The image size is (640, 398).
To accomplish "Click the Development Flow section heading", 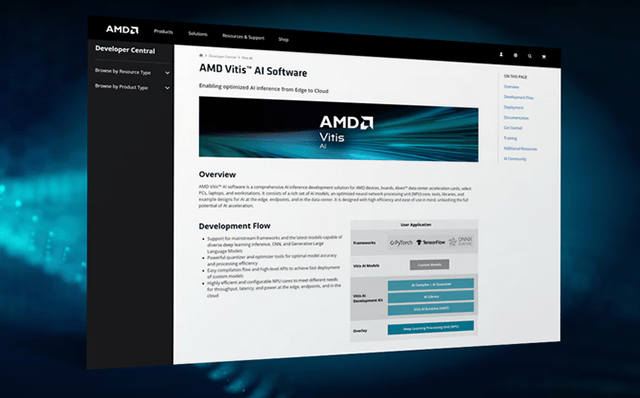I will click(234, 226).
